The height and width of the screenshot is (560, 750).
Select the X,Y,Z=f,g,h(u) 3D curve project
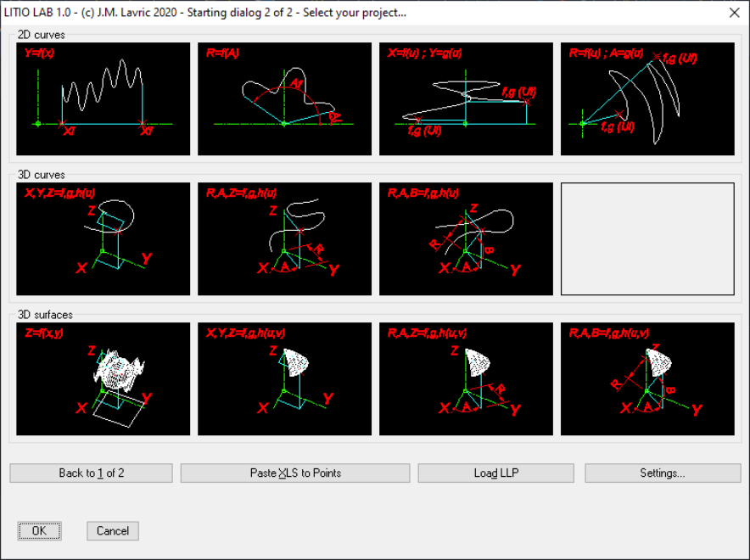(103, 239)
